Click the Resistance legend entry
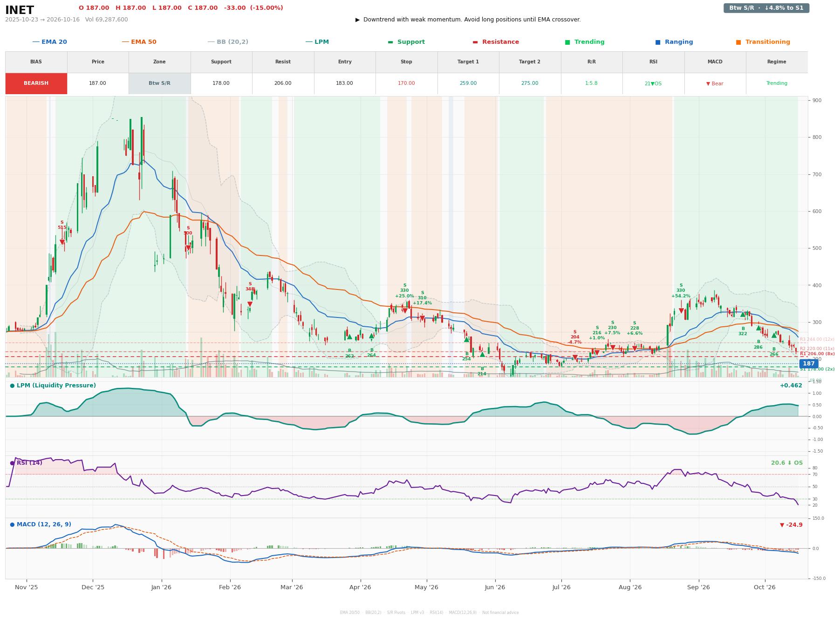Viewport: 840px width, 620px height. coord(495,42)
